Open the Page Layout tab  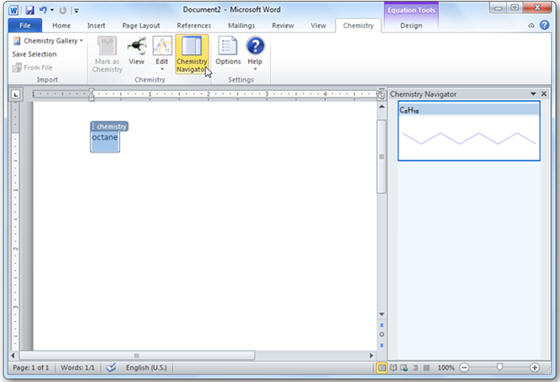(x=141, y=26)
